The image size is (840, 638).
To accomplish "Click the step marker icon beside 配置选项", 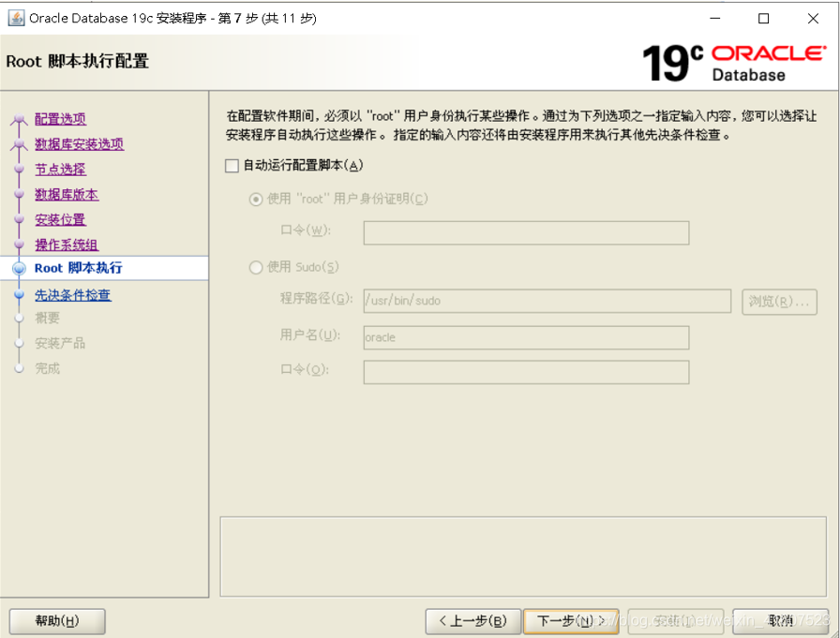I will pyautogui.click(x=20, y=119).
